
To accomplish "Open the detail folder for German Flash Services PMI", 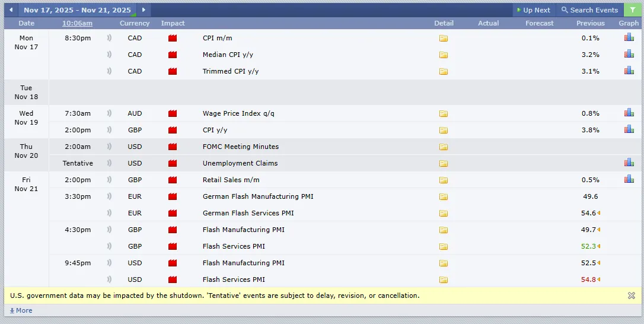I will [443, 214].
